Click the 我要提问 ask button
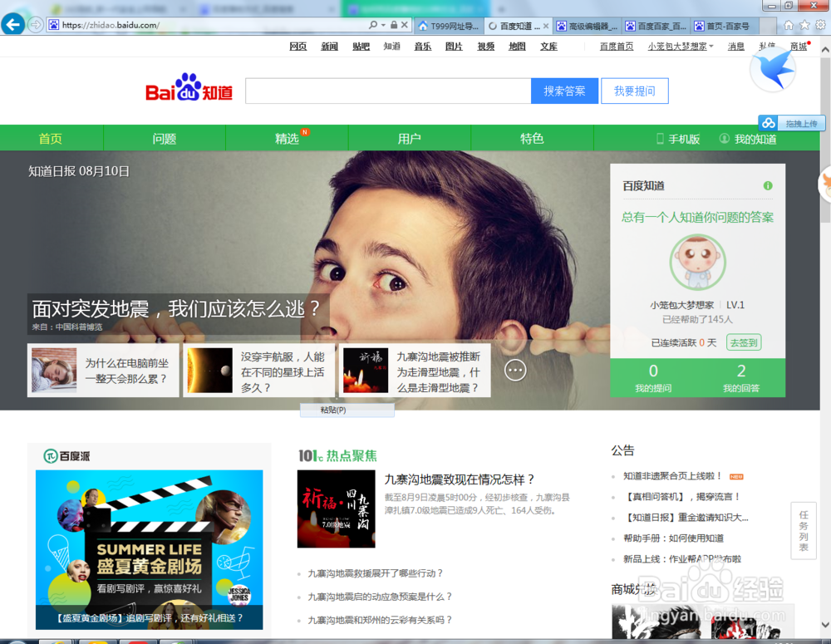 (x=634, y=91)
